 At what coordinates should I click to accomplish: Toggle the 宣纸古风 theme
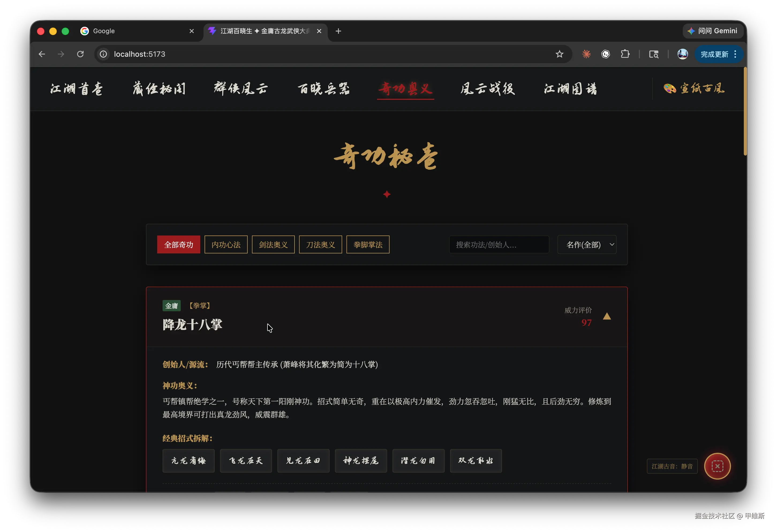(x=694, y=89)
